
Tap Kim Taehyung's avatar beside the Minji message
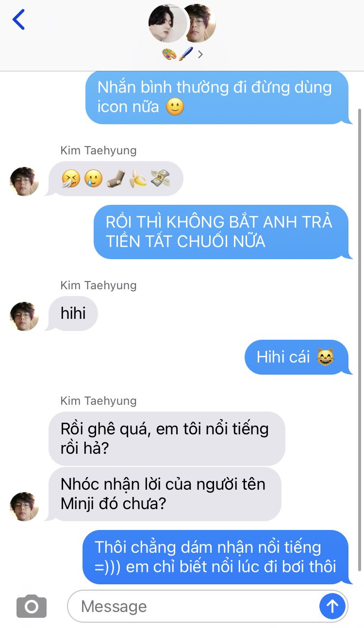24,507
